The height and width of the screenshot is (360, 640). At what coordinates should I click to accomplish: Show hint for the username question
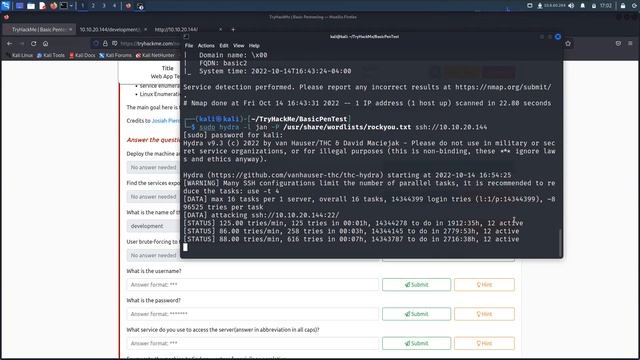coord(484,284)
